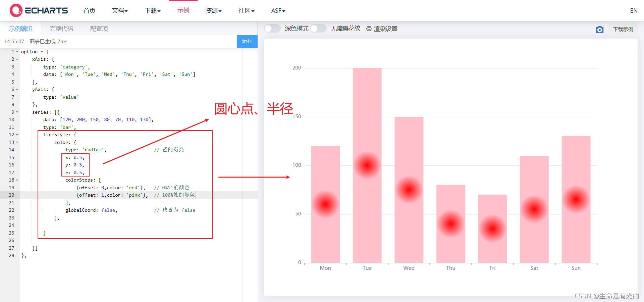The width and height of the screenshot is (644, 302).
Task: Click the series data array on line 10
Action: pyautogui.click(x=105, y=120)
